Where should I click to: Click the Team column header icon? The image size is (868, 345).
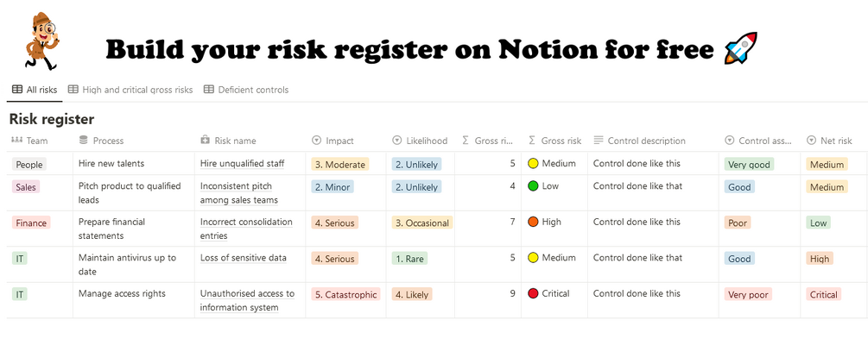[x=16, y=141]
